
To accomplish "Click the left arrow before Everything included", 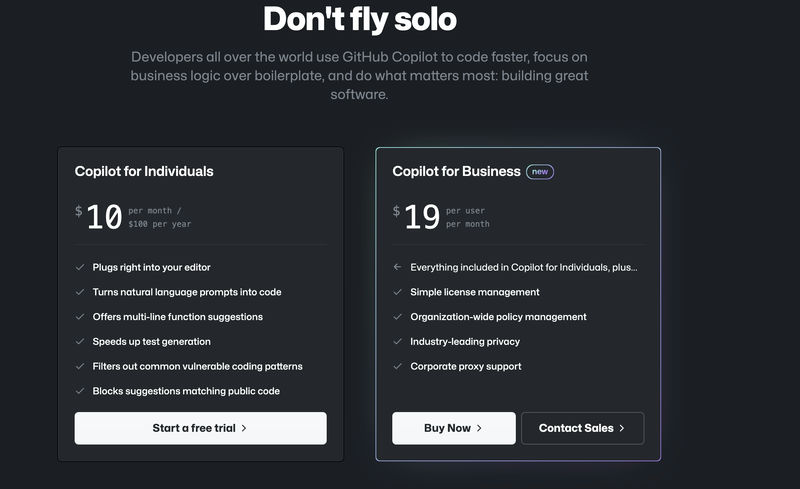I will tap(397, 267).
